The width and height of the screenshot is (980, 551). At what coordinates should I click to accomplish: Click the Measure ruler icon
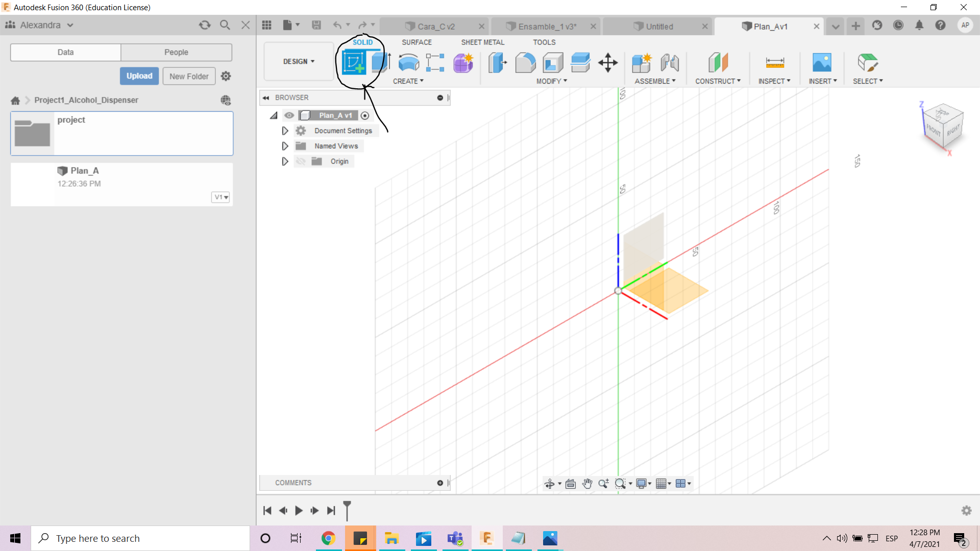(x=774, y=63)
